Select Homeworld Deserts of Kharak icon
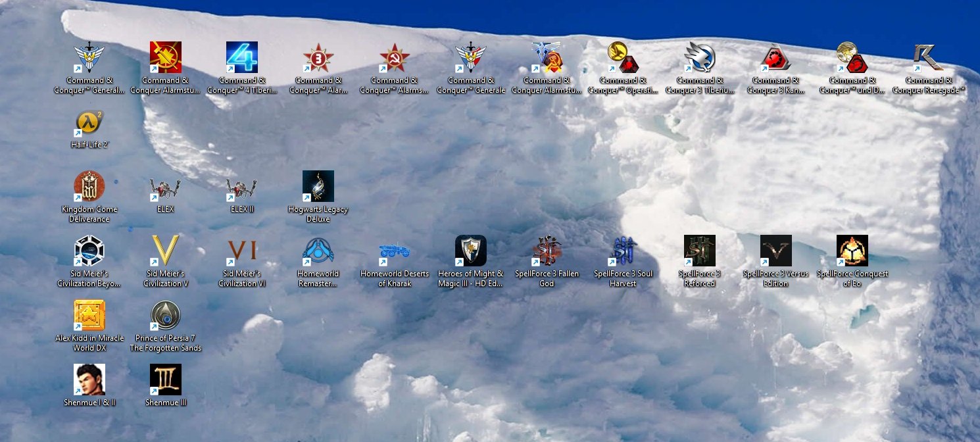The height and width of the screenshot is (442, 980). (x=395, y=251)
